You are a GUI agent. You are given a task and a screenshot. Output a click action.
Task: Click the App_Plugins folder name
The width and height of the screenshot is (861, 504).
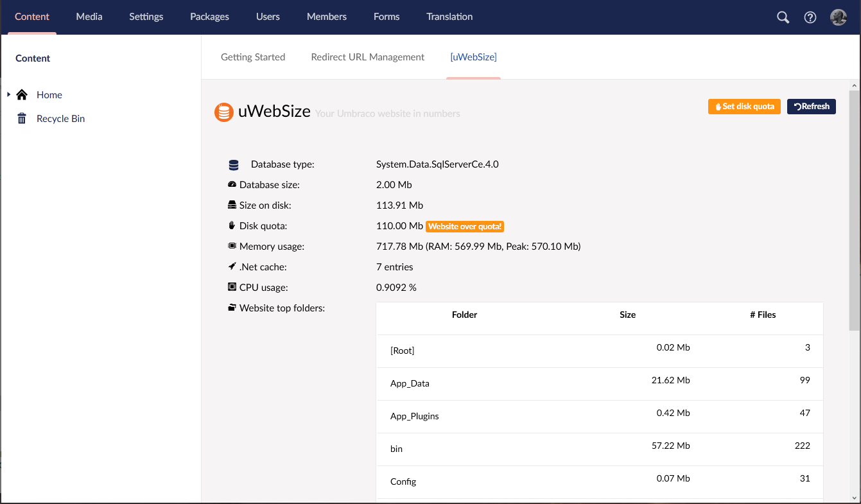pos(415,416)
